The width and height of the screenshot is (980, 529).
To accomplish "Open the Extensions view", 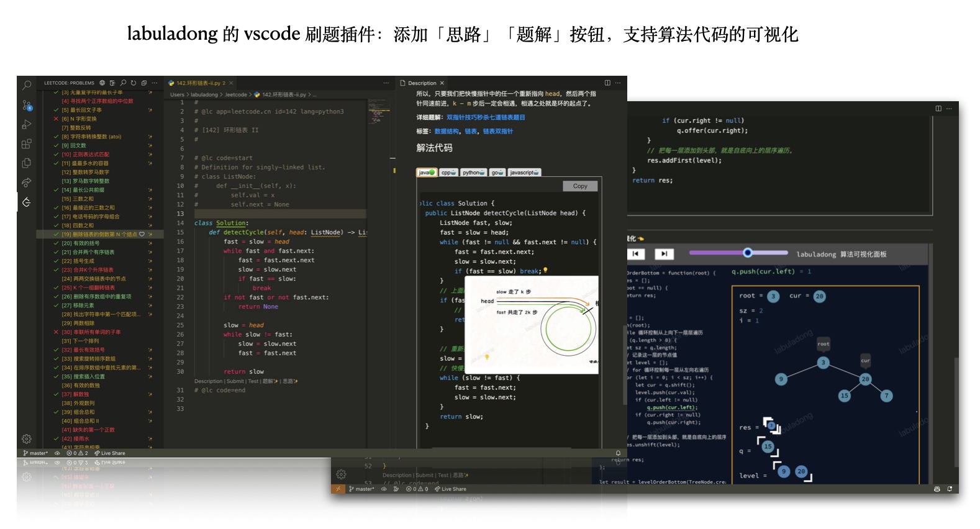I will [27, 144].
